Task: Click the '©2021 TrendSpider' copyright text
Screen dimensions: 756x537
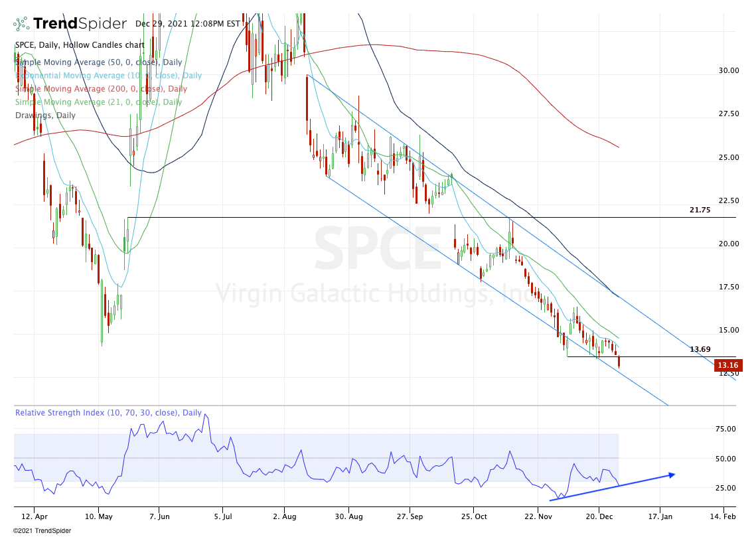Action: pyautogui.click(x=42, y=531)
